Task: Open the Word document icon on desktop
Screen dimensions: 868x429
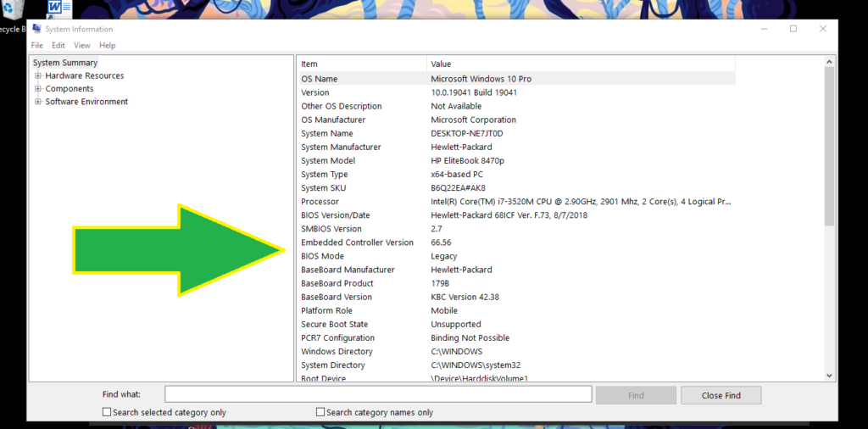Action: click(58, 8)
